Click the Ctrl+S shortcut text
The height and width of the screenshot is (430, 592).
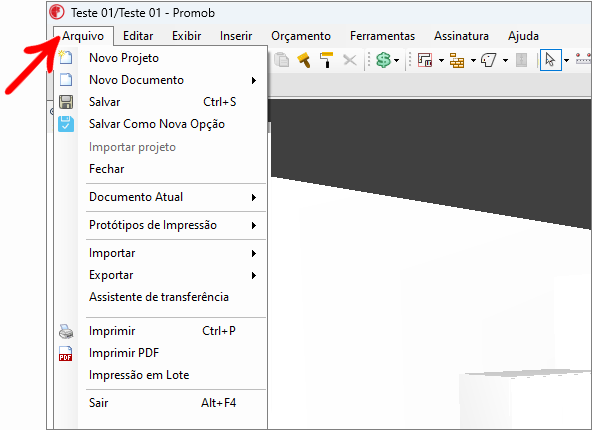(x=219, y=102)
